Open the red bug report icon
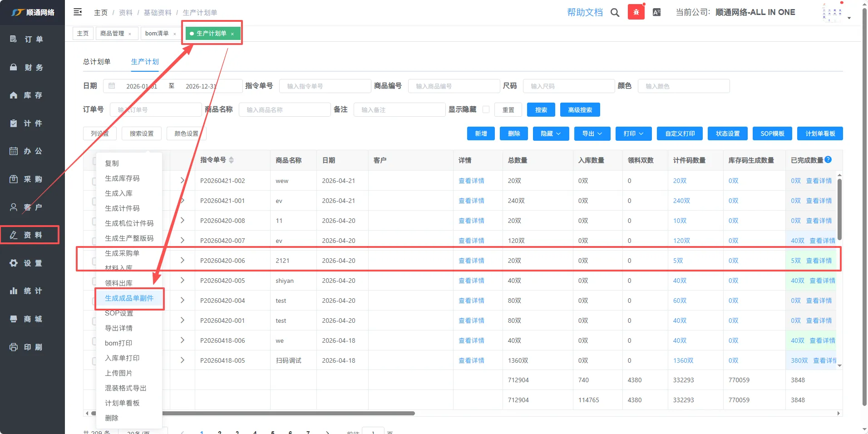Viewport: 868px width, 434px height. click(636, 12)
